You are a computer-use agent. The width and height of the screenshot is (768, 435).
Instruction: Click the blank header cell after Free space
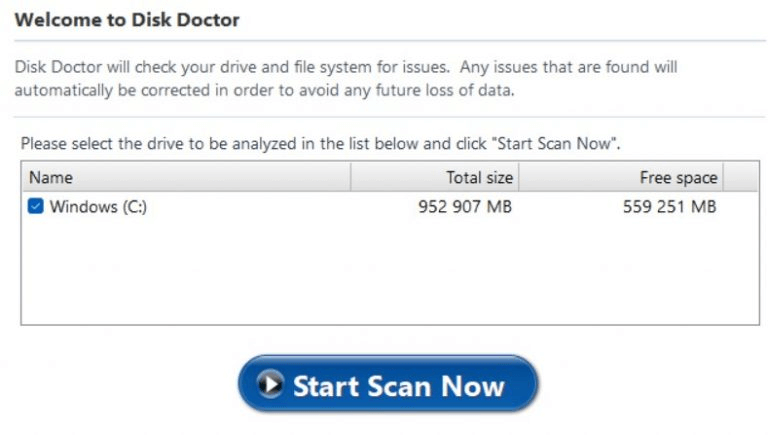coord(740,178)
